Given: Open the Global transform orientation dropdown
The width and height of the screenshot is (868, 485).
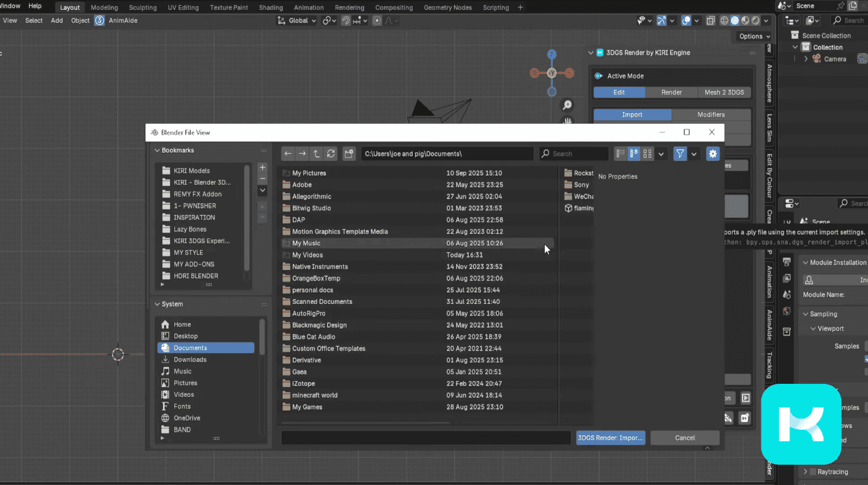Looking at the screenshot, I should pyautogui.click(x=298, y=20).
